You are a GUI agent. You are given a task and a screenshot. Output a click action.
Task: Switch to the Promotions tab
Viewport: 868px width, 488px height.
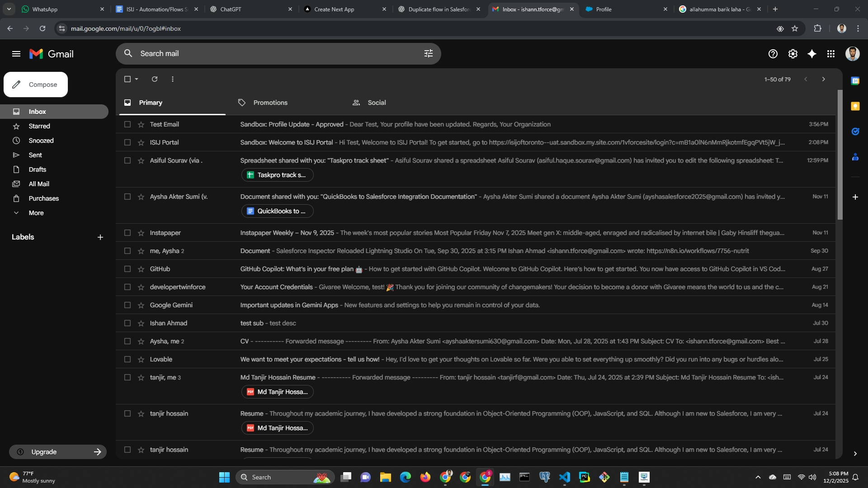270,103
